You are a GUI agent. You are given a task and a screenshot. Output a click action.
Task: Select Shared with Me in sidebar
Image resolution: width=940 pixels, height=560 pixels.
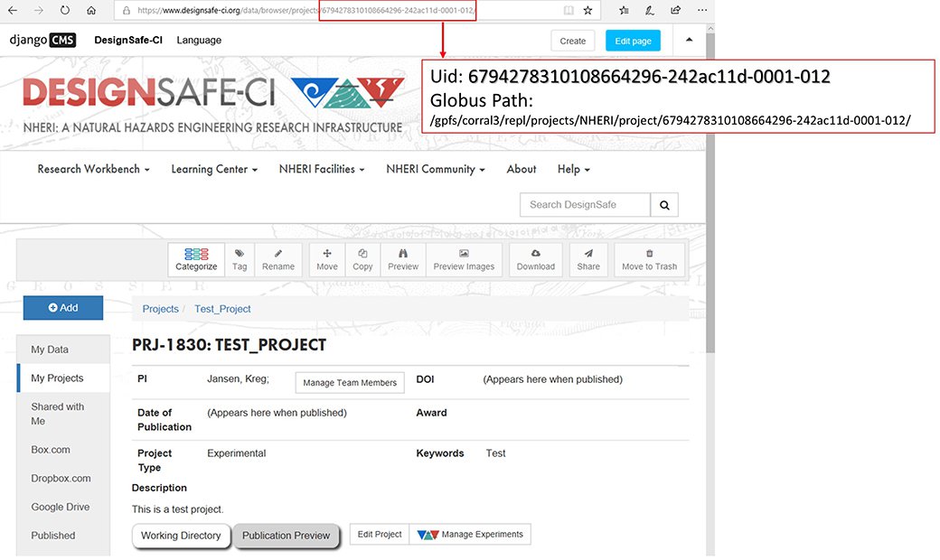point(63,414)
